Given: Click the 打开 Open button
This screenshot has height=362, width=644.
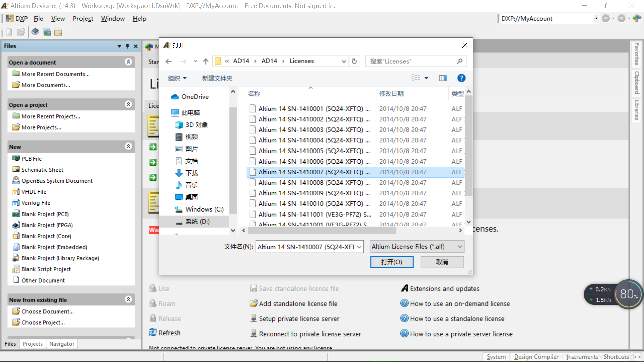Looking at the screenshot, I should coord(391,262).
